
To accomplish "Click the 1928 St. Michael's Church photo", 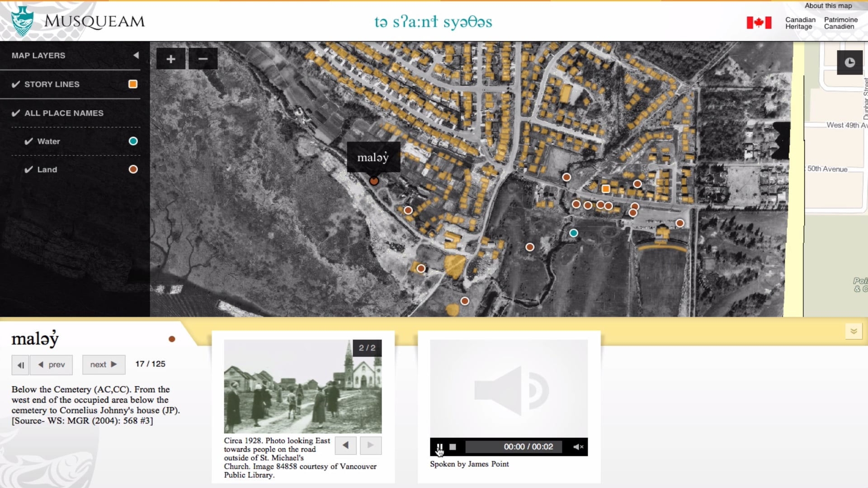I will (303, 386).
